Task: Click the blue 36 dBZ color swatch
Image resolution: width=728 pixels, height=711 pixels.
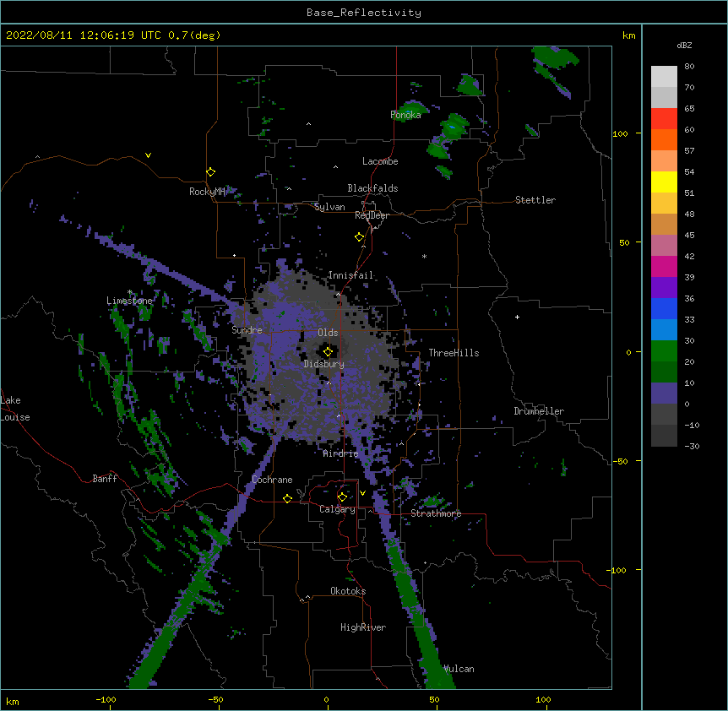Action: click(664, 308)
